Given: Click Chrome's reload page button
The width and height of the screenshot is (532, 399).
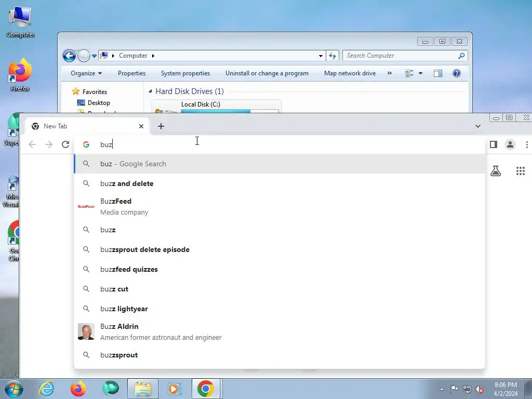Looking at the screenshot, I should click(65, 144).
